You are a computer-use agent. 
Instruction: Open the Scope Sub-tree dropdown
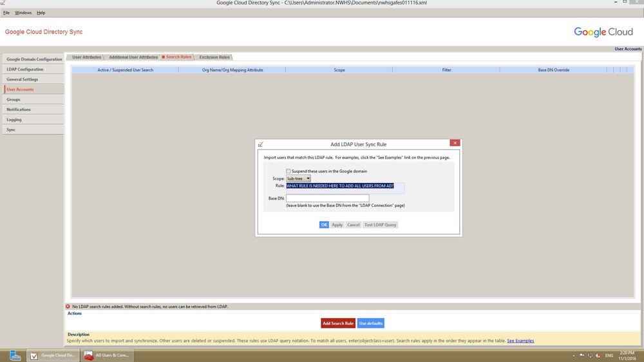(x=298, y=178)
